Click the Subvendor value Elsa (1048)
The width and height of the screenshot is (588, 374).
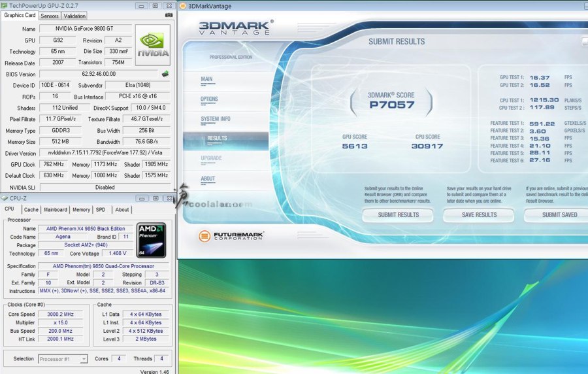pos(138,85)
